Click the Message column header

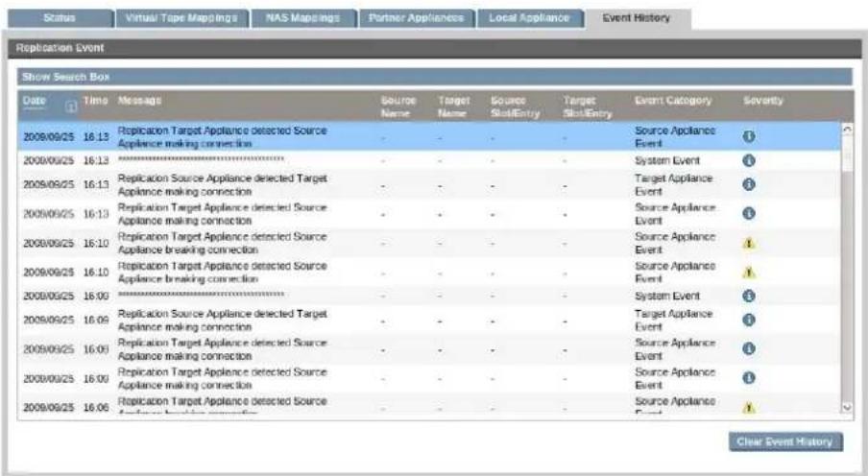pyautogui.click(x=139, y=101)
